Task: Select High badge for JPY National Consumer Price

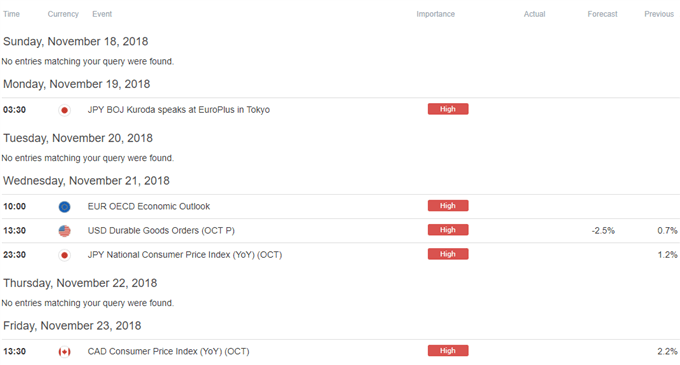Action: 448,254
